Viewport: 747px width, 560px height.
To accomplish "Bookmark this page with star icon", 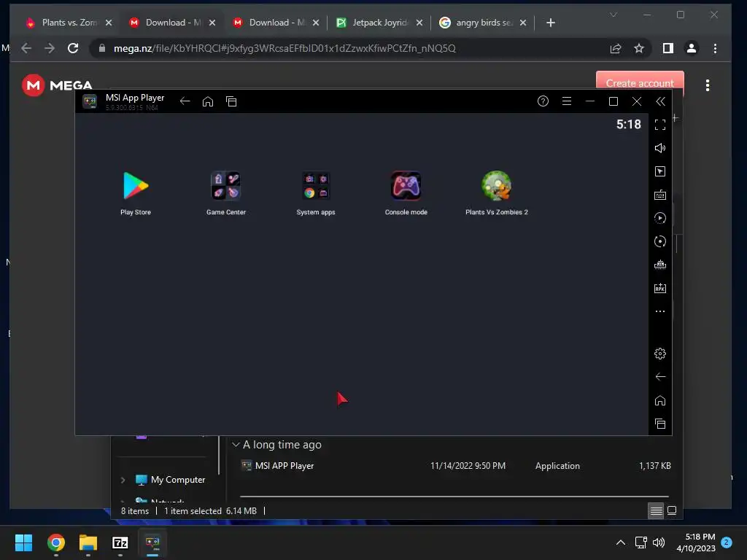I will click(639, 48).
